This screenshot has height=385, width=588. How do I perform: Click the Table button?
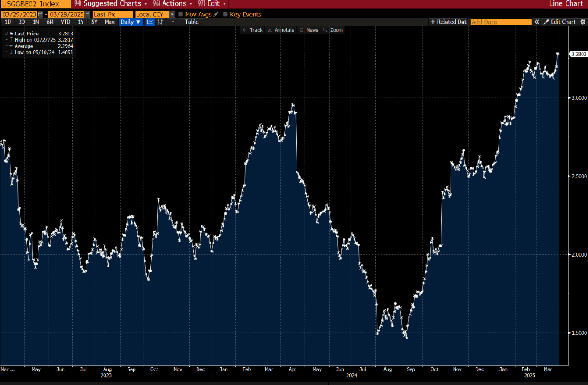tap(192, 22)
